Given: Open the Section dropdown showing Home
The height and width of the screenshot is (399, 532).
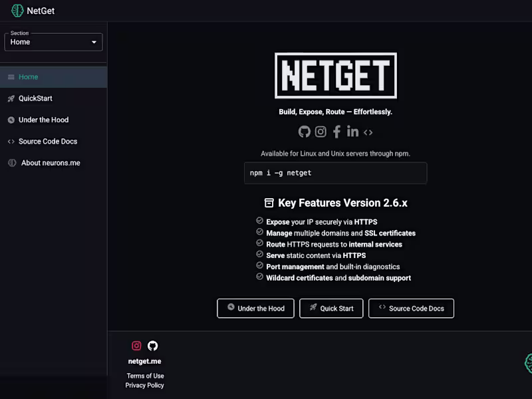Looking at the screenshot, I should click(x=53, y=42).
